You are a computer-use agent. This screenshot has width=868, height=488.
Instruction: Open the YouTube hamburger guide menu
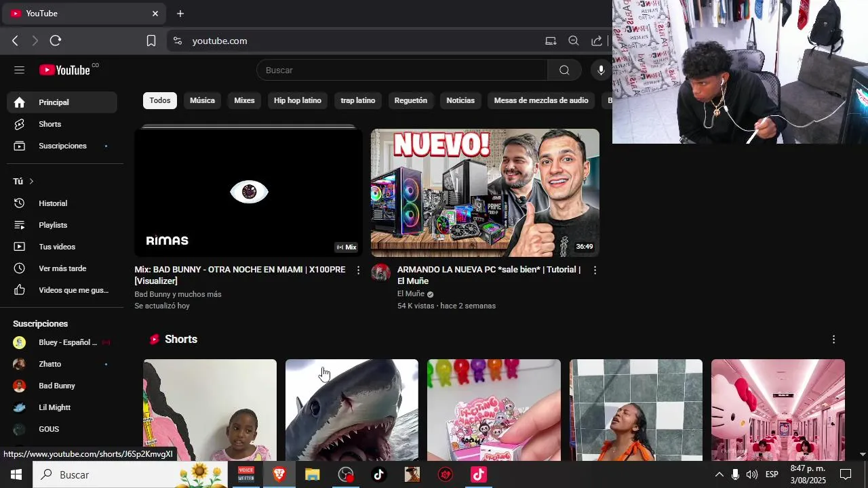pos(19,70)
